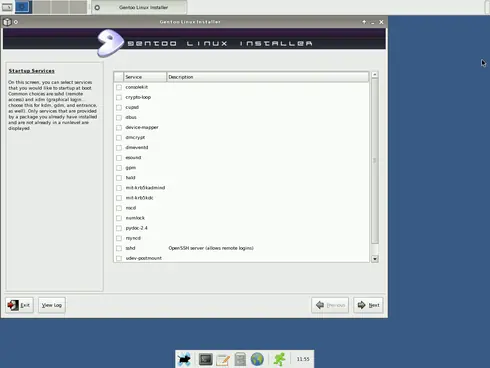The image size is (490, 368).
Task: Enable the device-mapper service checkbox
Action: pos(119,128)
